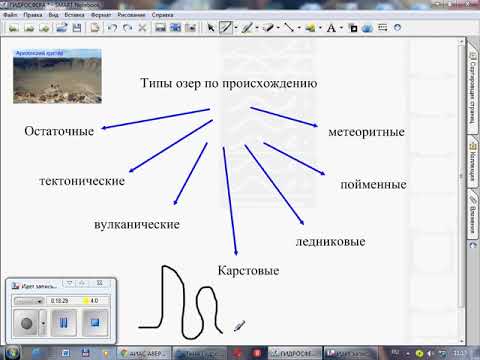This screenshot has height=360, width=480.
Task: Open the recorder quality combo box
Action: point(29,301)
